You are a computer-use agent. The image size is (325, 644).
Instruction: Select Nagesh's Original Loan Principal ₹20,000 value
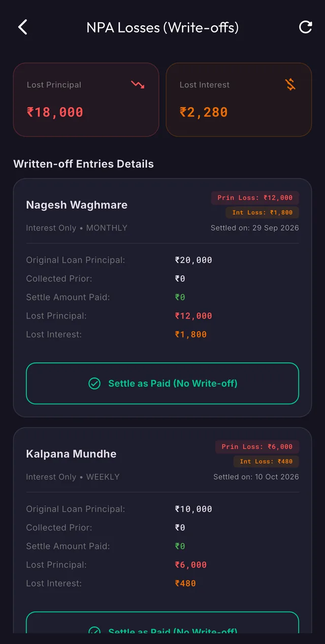(x=193, y=260)
